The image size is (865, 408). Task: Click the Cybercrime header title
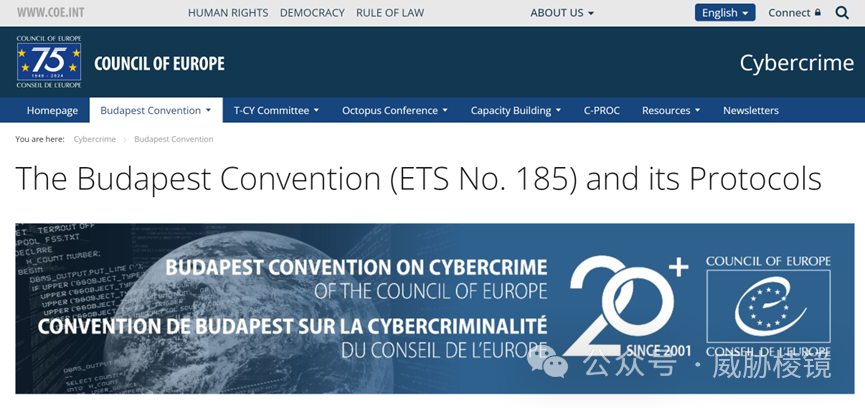click(x=797, y=63)
